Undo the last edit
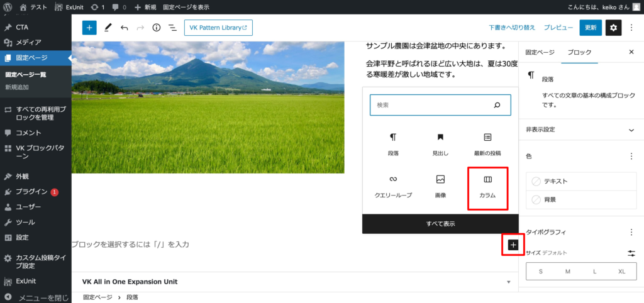Image resolution: width=644 pixels, height=303 pixels. (124, 28)
